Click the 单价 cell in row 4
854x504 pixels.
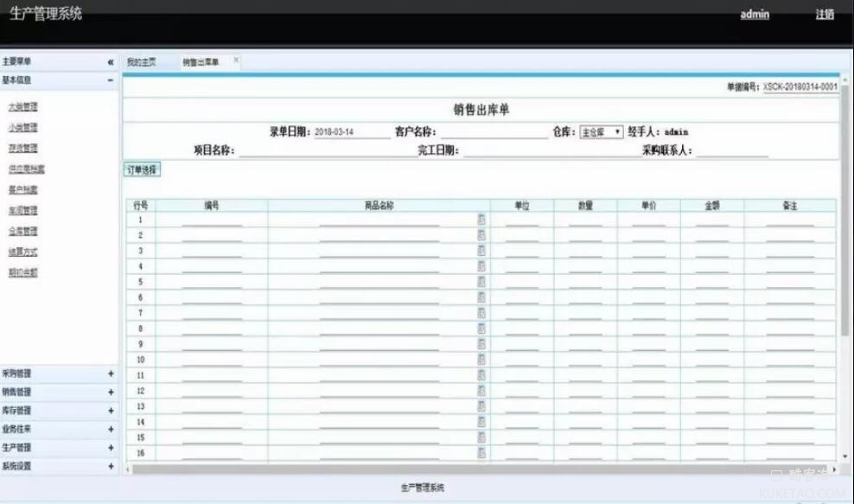pos(648,266)
